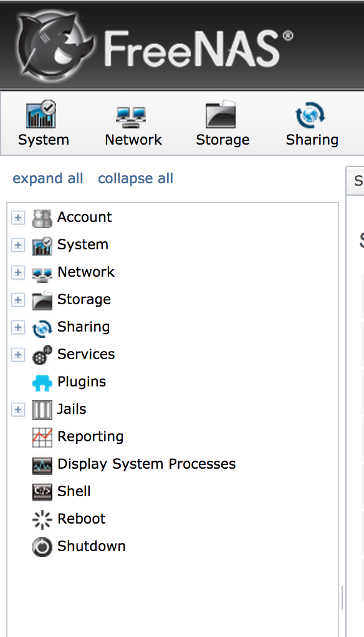Click the Services gears icon in tree

pos(42,355)
